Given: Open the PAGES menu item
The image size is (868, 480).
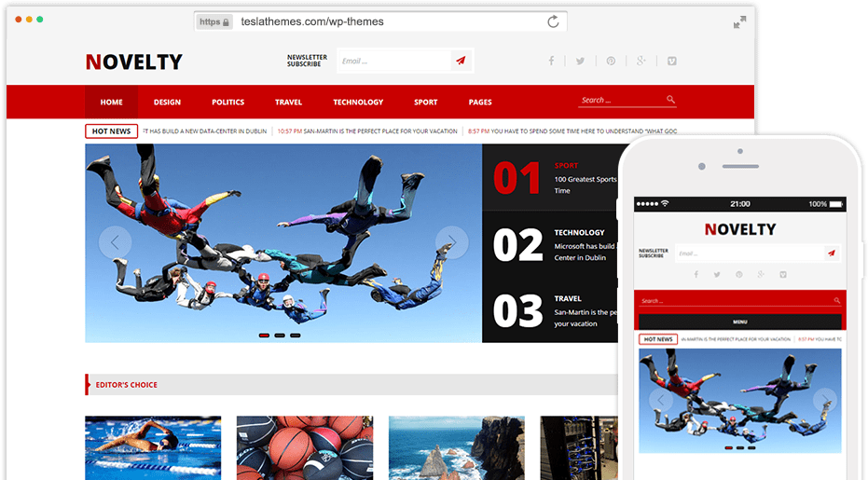Looking at the screenshot, I should coord(480,102).
